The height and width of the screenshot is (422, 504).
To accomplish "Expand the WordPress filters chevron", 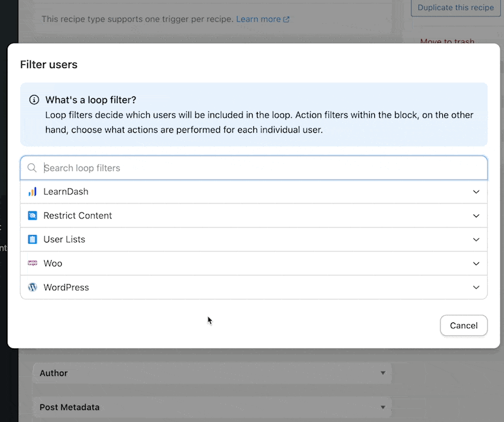I will [476, 287].
